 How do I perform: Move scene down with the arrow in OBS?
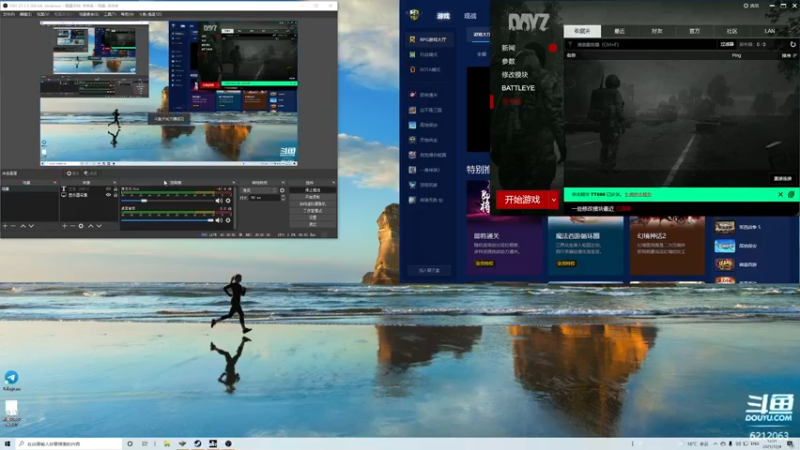(31, 226)
